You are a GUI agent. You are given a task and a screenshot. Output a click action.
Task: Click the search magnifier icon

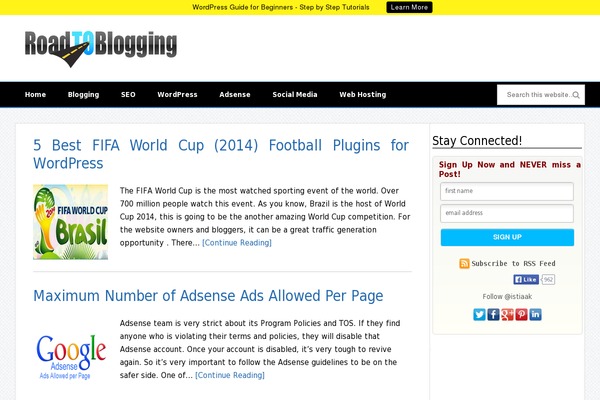pyautogui.click(x=576, y=95)
